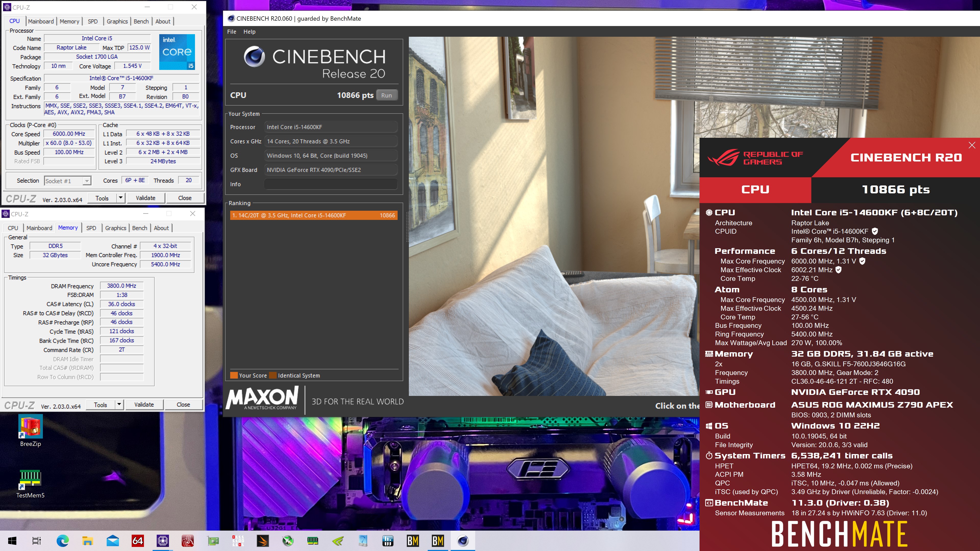This screenshot has width=980, height=551.
Task: Click the rendered room image in Cinebench
Action: (554, 216)
